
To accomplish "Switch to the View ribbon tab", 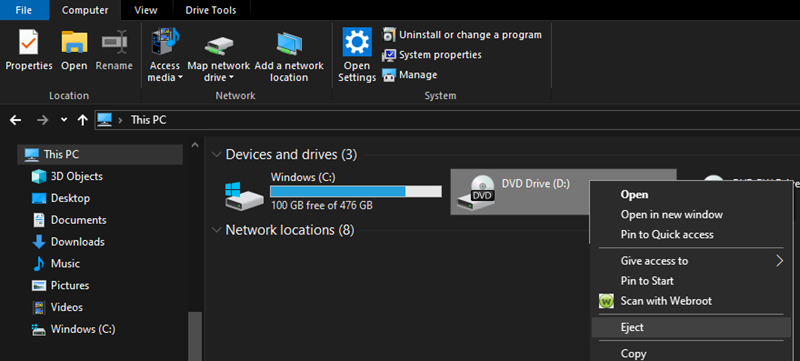I will [145, 10].
